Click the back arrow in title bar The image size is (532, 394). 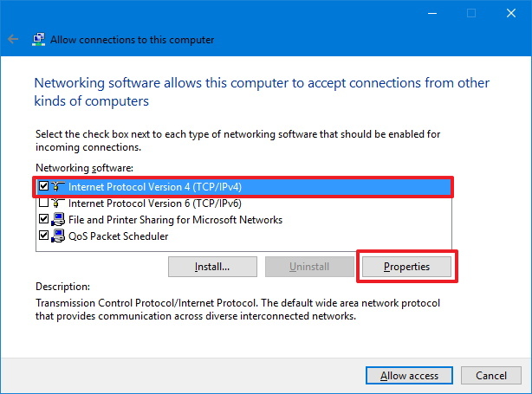pos(13,40)
